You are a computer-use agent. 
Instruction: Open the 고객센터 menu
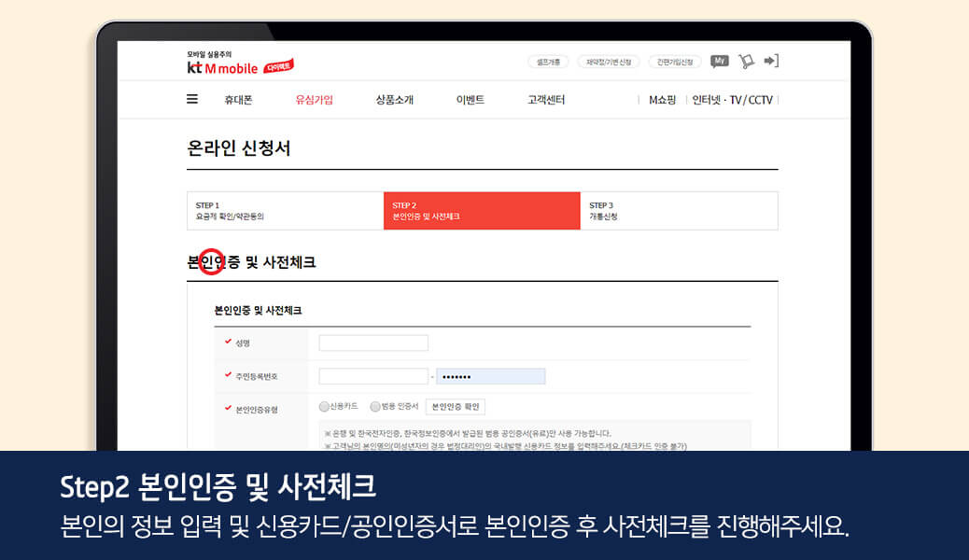(546, 100)
